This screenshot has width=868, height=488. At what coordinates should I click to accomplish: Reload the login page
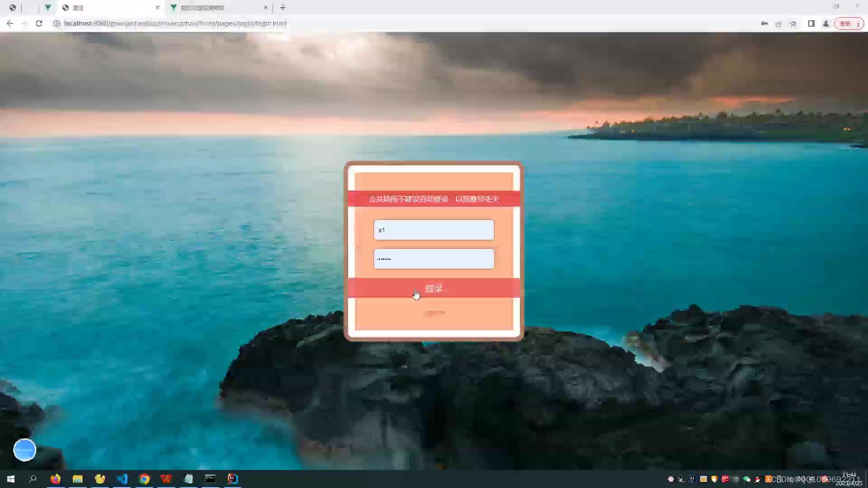pyautogui.click(x=39, y=23)
